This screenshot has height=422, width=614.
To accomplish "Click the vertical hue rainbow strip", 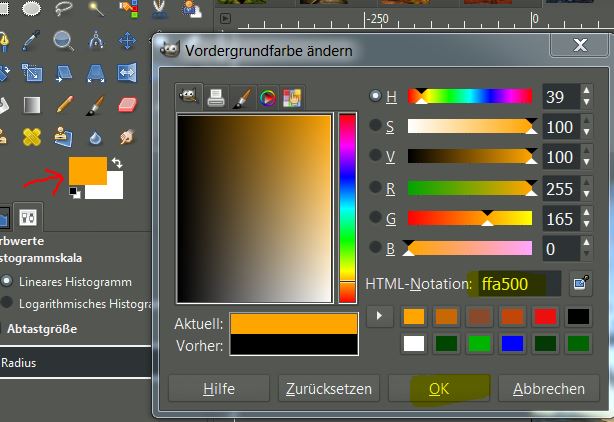I will (x=347, y=208).
